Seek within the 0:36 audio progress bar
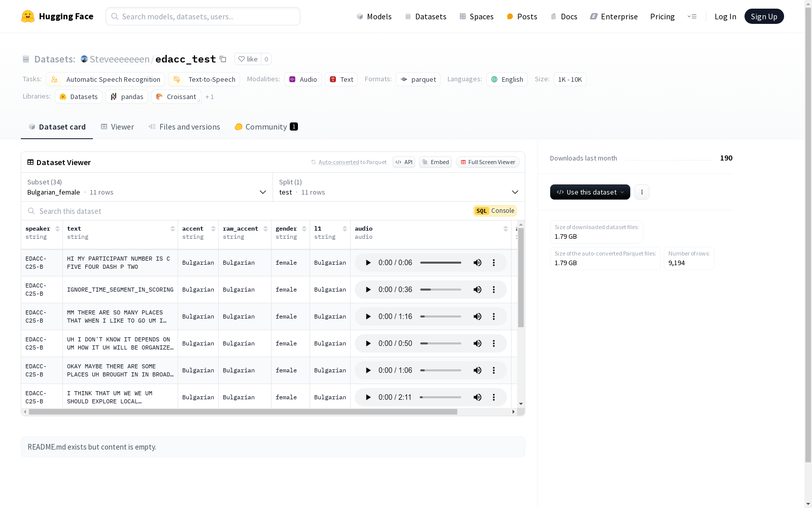Image resolution: width=812 pixels, height=508 pixels. tap(441, 290)
